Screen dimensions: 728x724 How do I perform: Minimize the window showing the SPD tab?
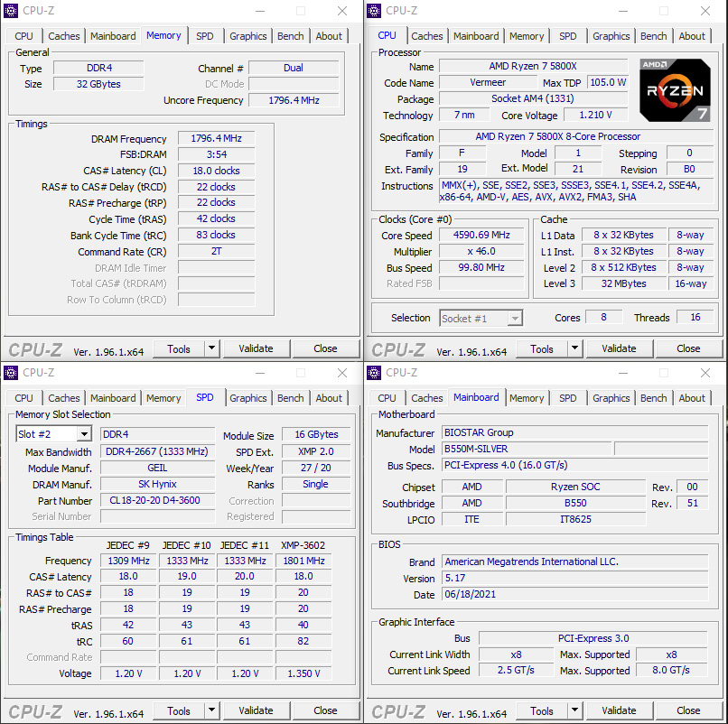coord(260,373)
